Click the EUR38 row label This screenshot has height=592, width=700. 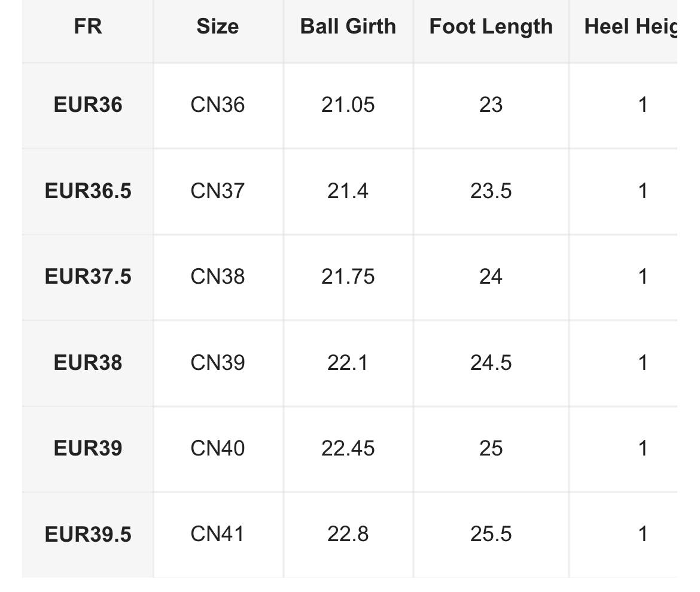point(88,362)
